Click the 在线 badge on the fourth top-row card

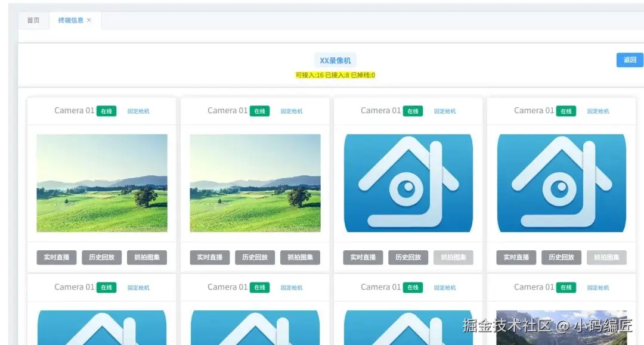(x=566, y=111)
